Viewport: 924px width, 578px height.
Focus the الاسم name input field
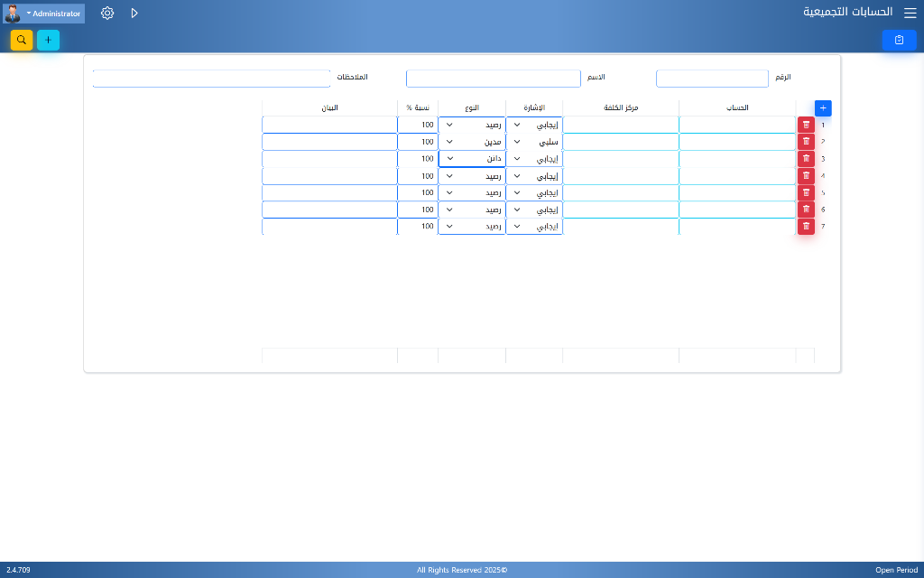(x=493, y=79)
